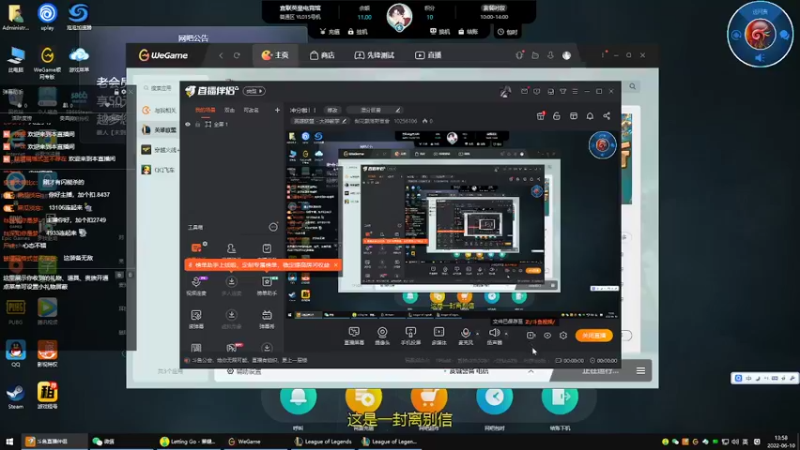Image resolution: width=800 pixels, height=450 pixels.
Task: Expand speaker options arrow
Action: click(506, 334)
